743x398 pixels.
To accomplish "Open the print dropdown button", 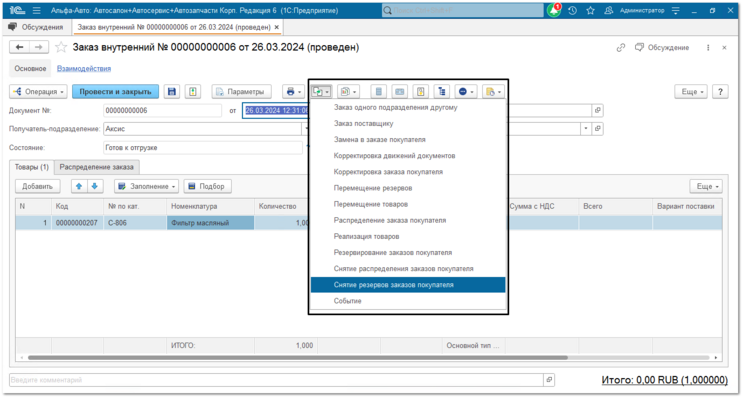I will [293, 91].
